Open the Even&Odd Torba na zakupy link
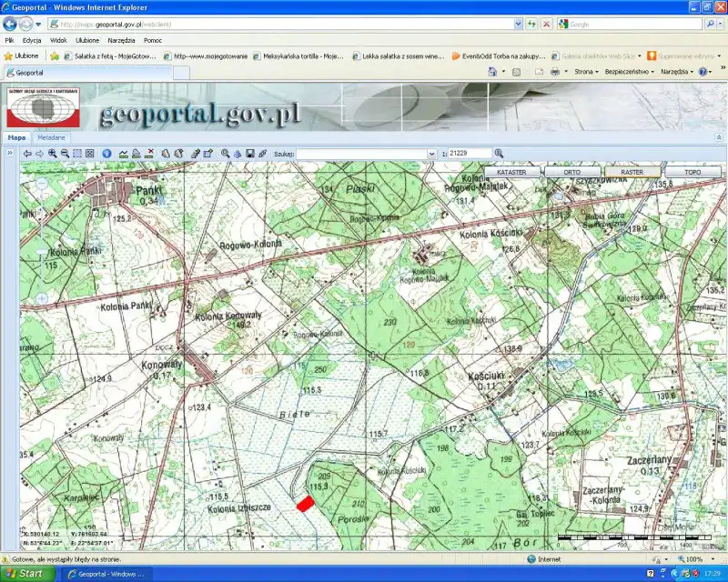The width and height of the screenshot is (728, 582). point(499,56)
